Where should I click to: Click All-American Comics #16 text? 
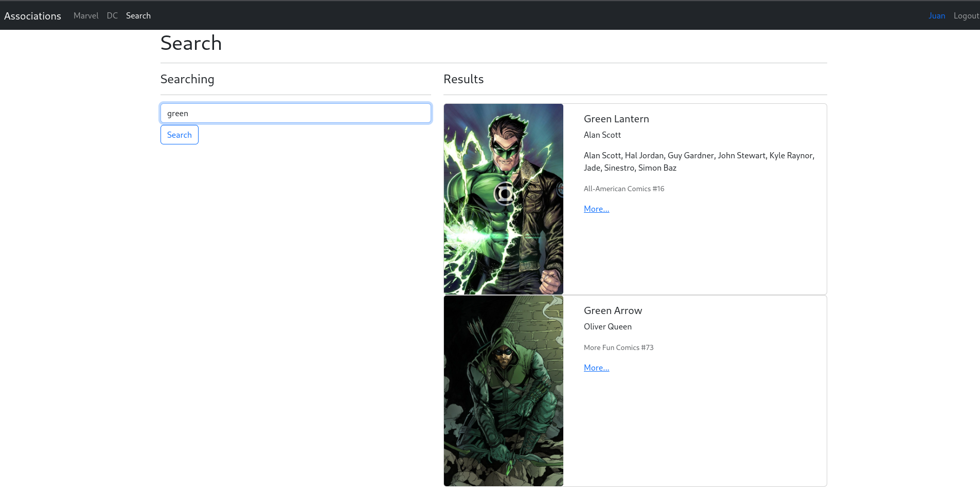tap(624, 189)
